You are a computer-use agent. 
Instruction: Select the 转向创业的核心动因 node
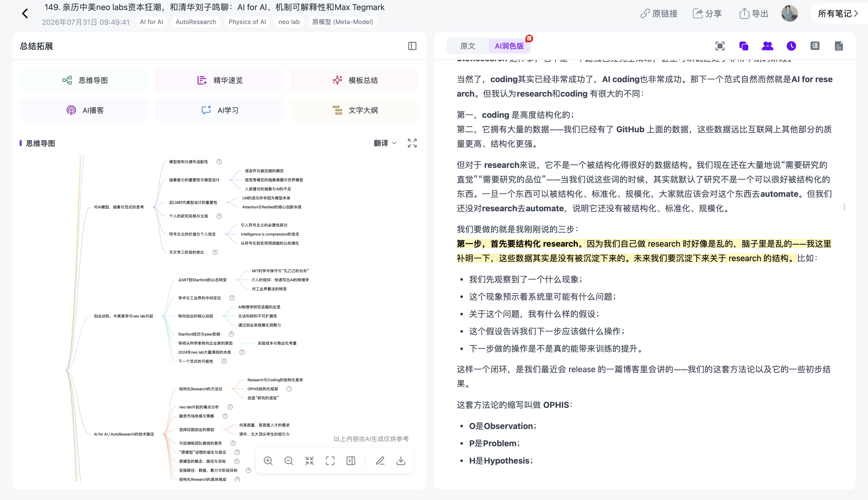196,316
